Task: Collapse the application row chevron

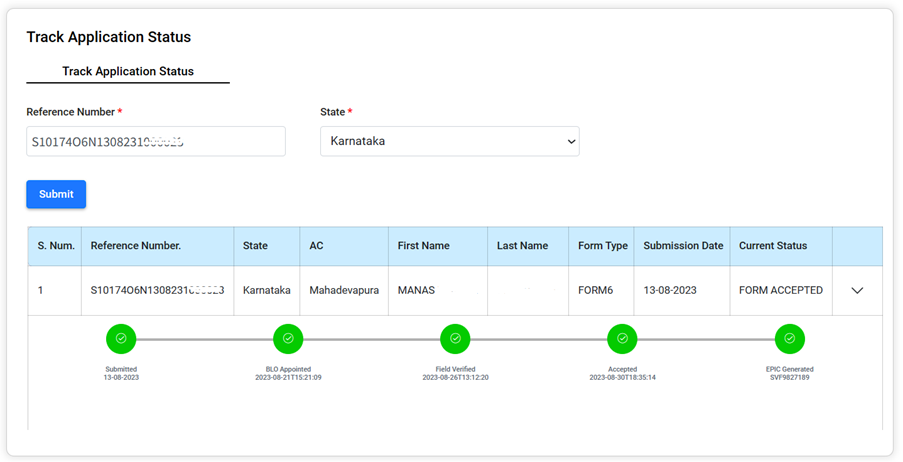Action: coord(857,291)
